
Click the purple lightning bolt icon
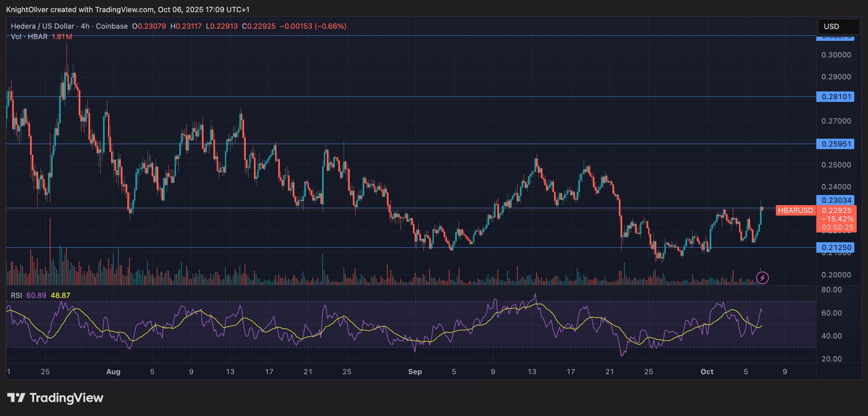(x=762, y=278)
